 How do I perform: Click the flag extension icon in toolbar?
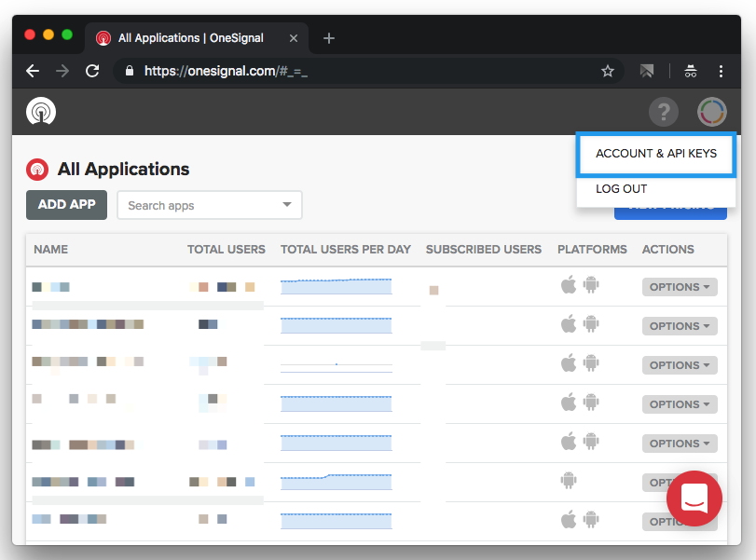click(647, 72)
